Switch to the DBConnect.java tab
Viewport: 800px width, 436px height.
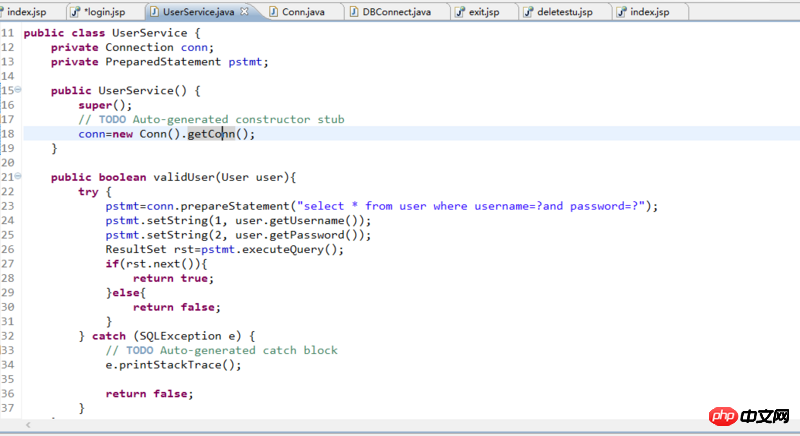397,11
